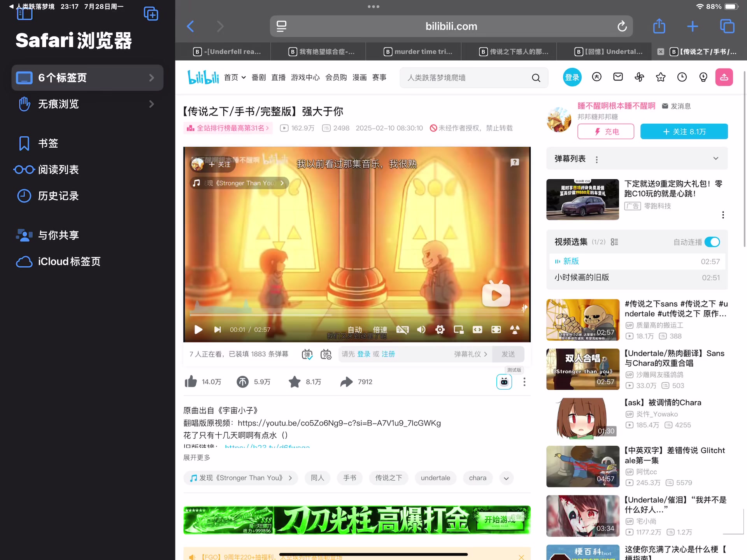Expand the 弹幕列表 panel
Viewport: 747px width, 560px height.
[x=715, y=158]
